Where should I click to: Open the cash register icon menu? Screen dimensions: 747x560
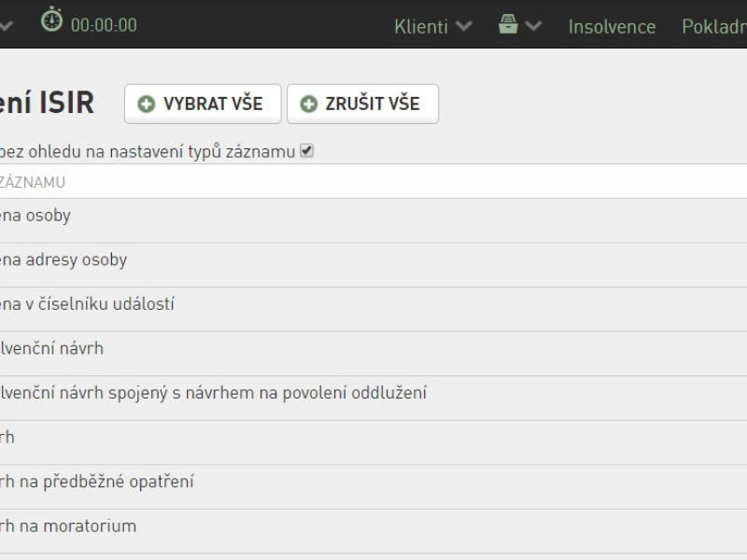508,24
